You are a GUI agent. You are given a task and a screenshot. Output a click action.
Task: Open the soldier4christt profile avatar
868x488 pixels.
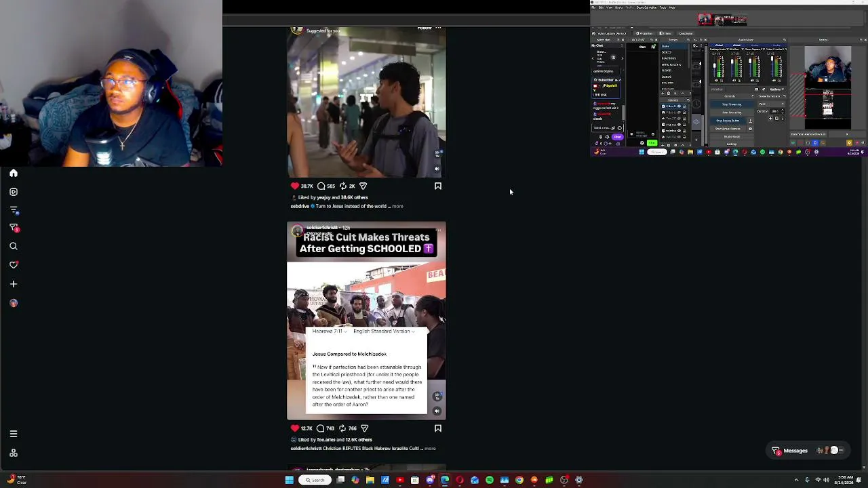[x=297, y=231]
